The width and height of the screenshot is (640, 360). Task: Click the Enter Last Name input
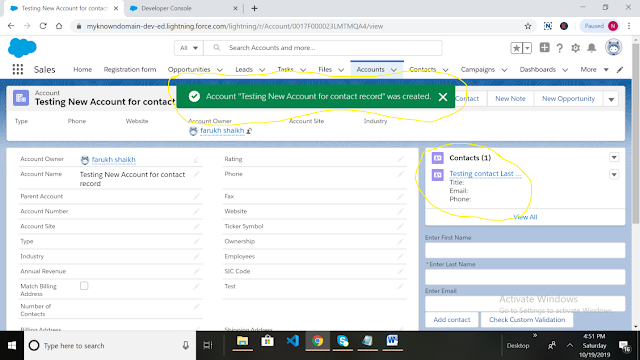[525, 277]
